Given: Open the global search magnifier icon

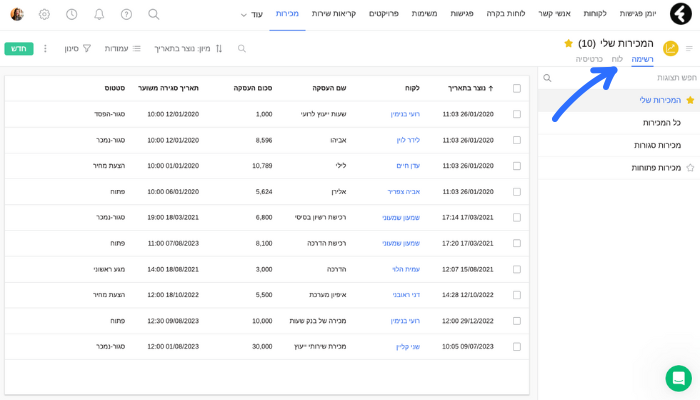Looking at the screenshot, I should pos(154,14).
